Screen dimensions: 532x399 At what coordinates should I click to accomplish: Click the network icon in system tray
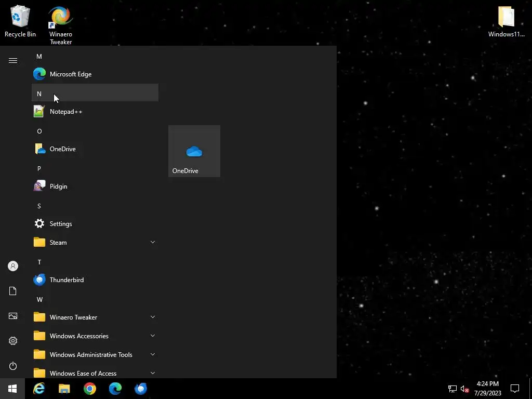(x=453, y=389)
